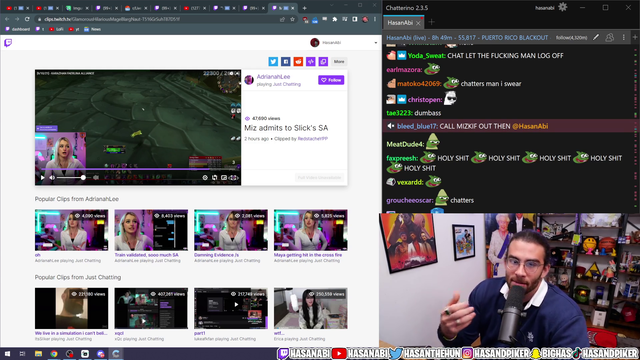Go back in Chrome
The width and height of the screenshot is (640, 360).
7,19
